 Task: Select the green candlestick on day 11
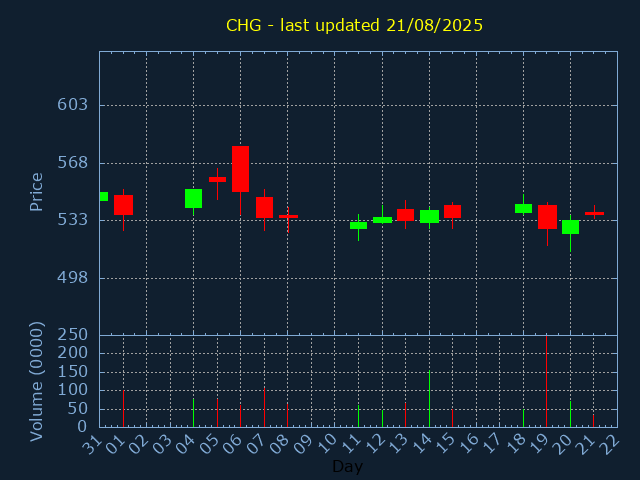point(358,225)
